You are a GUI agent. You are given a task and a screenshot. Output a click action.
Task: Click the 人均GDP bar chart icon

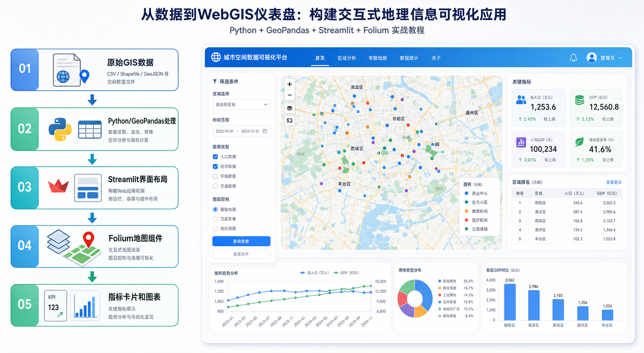point(521,142)
